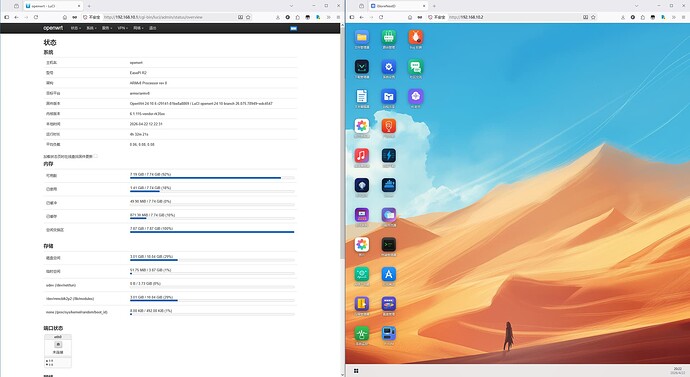Open the black terminal desktop icon
The width and height of the screenshot is (690, 377).
point(389,244)
